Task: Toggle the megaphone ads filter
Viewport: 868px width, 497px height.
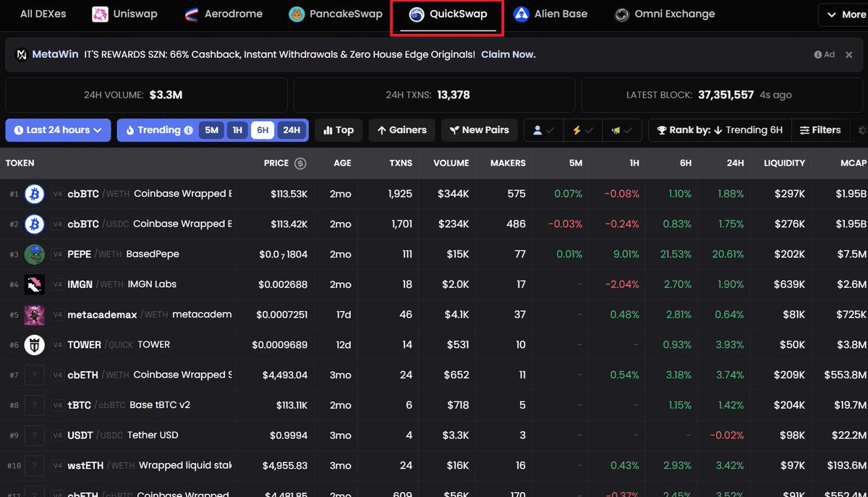Action: [x=620, y=129]
